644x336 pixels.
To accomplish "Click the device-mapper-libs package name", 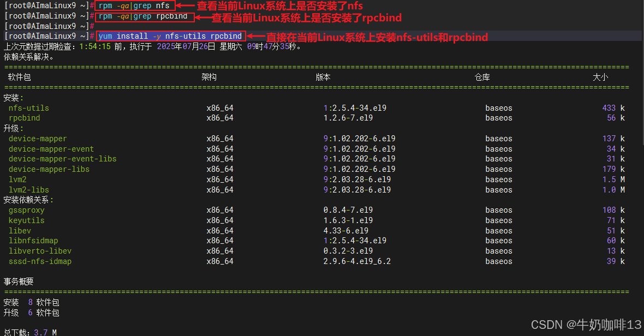I will (49, 169).
